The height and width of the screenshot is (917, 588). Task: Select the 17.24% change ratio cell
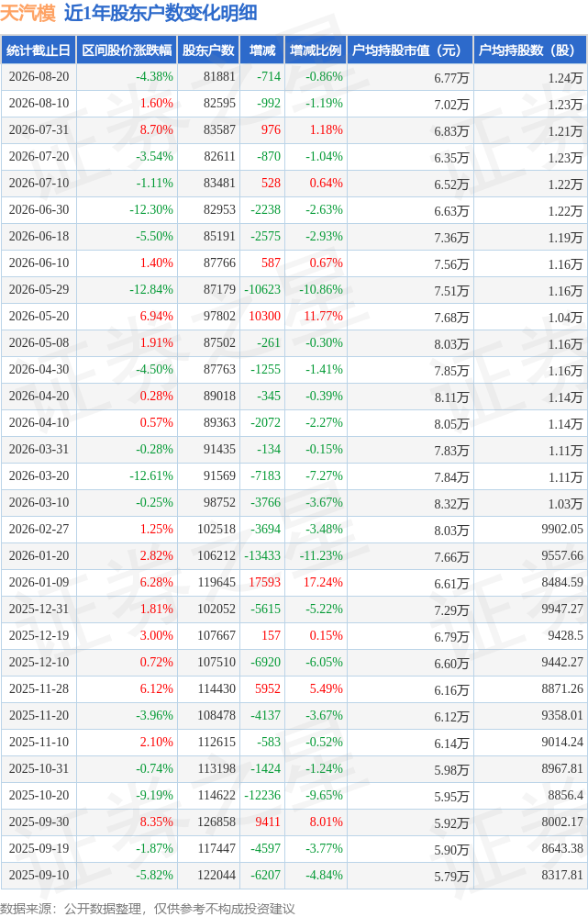point(323,582)
